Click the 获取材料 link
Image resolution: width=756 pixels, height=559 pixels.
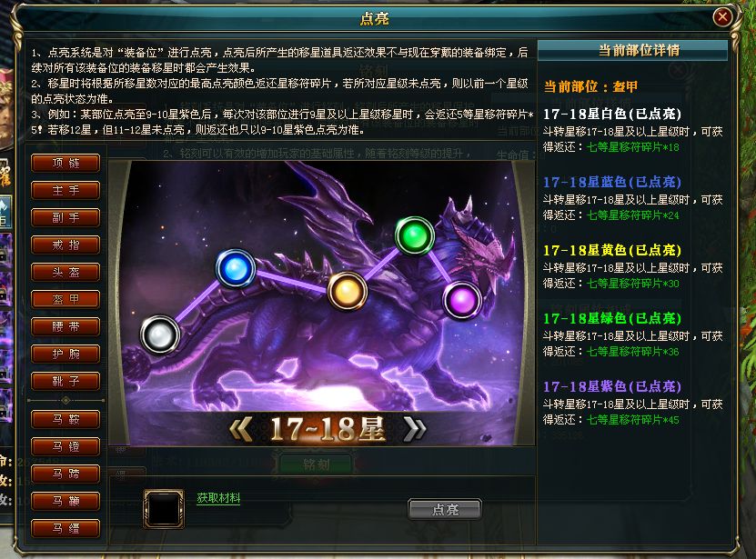(x=218, y=498)
